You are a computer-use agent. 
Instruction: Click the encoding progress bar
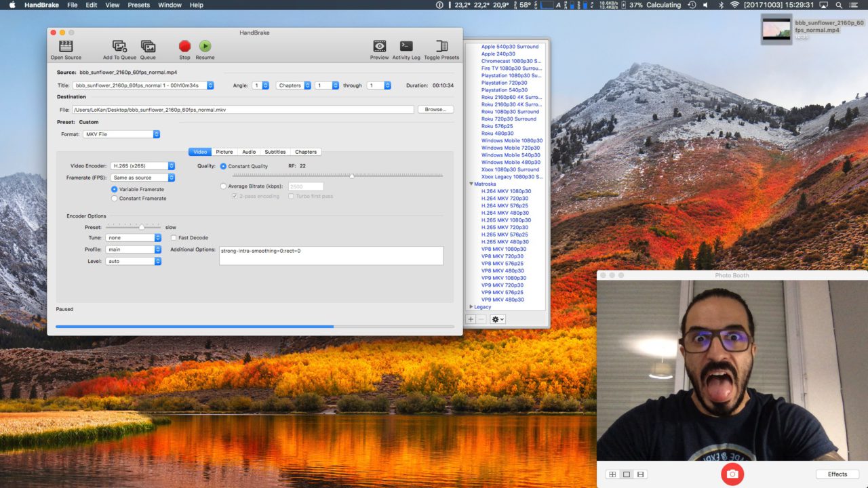point(255,327)
